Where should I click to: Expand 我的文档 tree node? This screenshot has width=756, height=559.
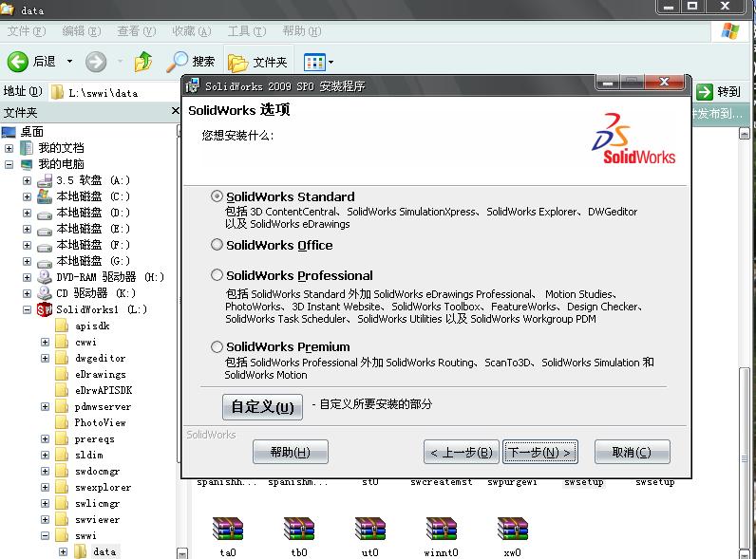coord(9,148)
